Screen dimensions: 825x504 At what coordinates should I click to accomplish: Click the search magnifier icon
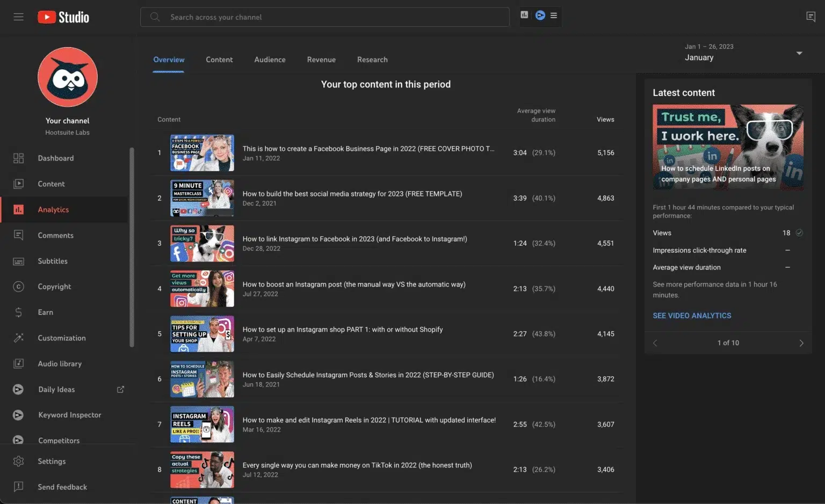(155, 17)
